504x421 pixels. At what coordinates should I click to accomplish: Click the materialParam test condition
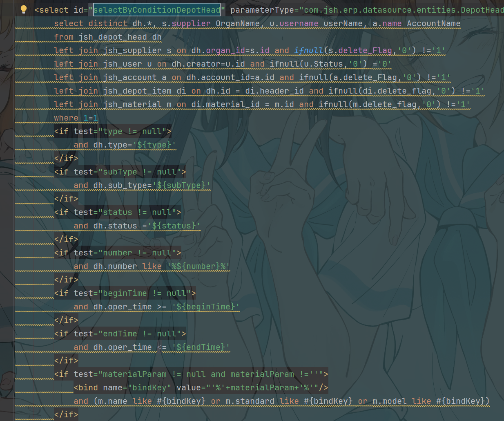tap(198, 374)
